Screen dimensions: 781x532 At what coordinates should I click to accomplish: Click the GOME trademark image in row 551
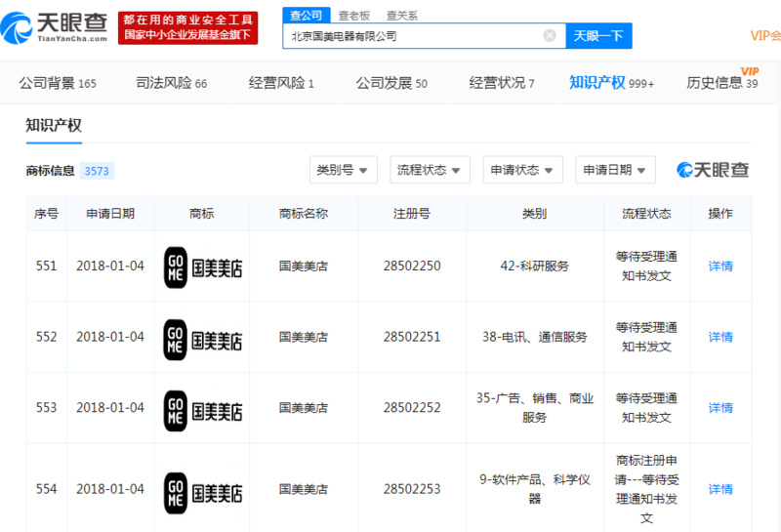[202, 266]
